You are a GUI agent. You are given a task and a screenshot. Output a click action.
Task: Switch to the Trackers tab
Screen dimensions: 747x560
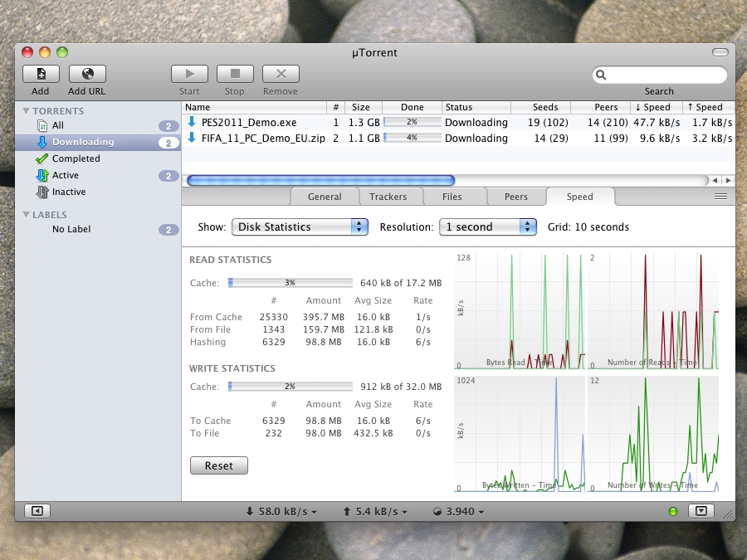tap(388, 197)
